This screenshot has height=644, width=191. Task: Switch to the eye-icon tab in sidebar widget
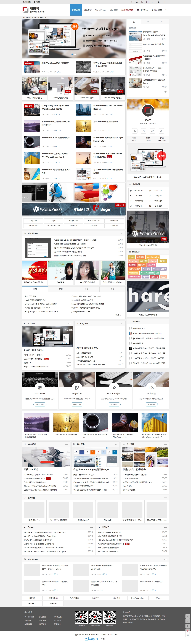pos(148,22)
